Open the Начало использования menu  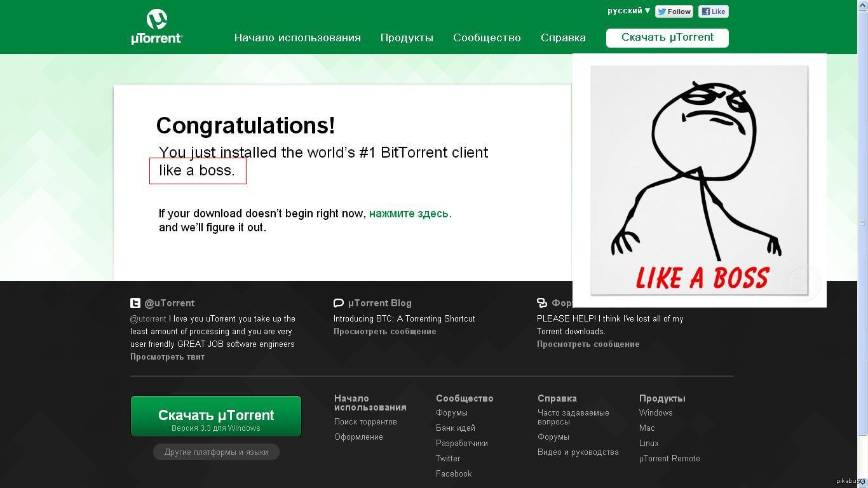click(x=297, y=37)
